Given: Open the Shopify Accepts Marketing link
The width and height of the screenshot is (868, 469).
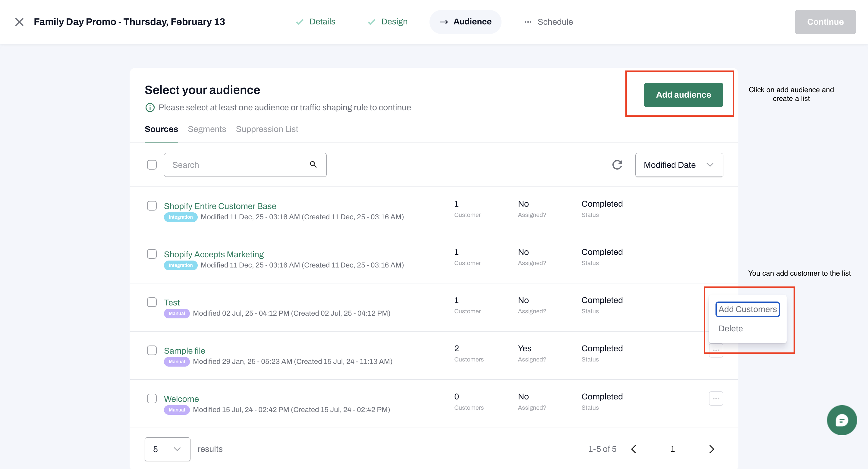Looking at the screenshot, I should (214, 254).
